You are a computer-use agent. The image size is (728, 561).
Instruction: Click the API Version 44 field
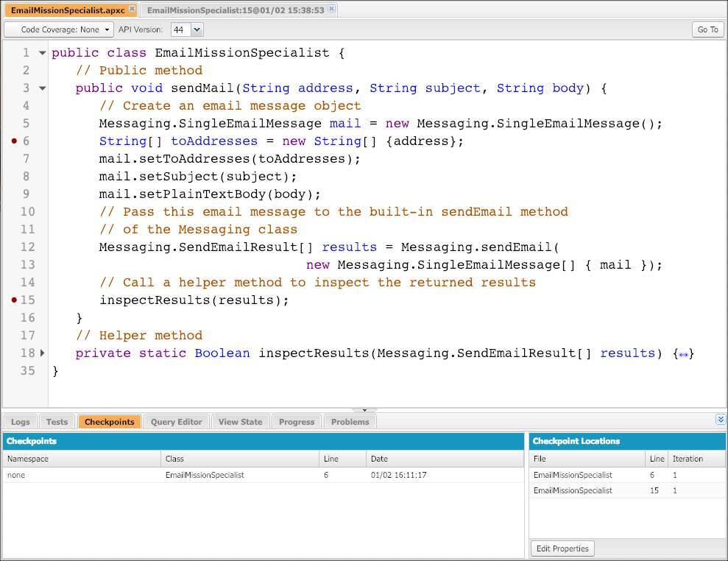(x=181, y=29)
